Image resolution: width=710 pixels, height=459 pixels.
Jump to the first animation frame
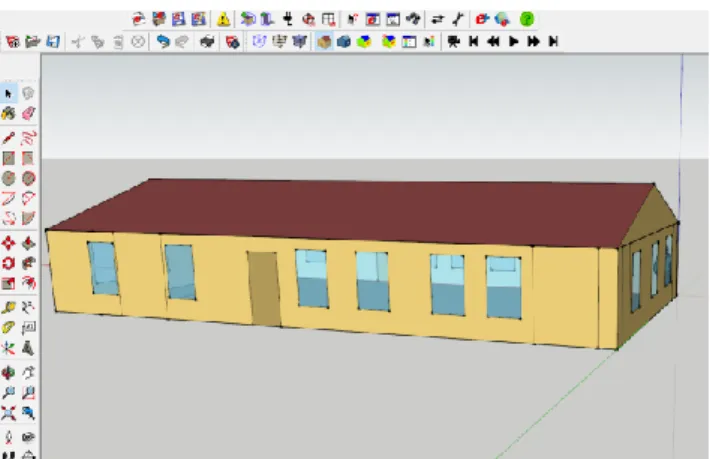click(x=474, y=42)
